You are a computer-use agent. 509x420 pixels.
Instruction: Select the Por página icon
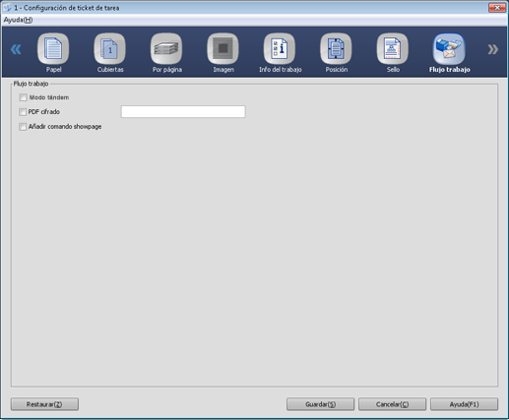click(x=166, y=49)
